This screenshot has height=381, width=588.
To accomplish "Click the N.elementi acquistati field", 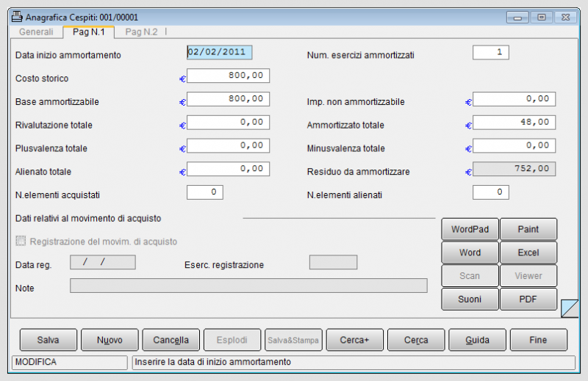I will 205,192.
